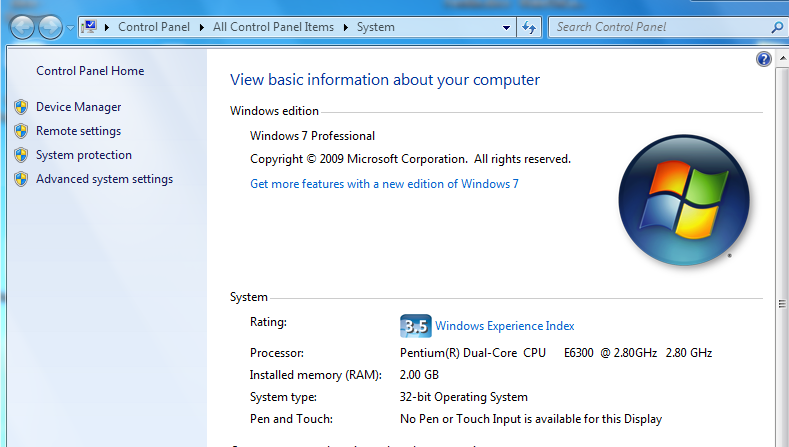
Task: Open Advanced system settings
Action: tap(104, 179)
